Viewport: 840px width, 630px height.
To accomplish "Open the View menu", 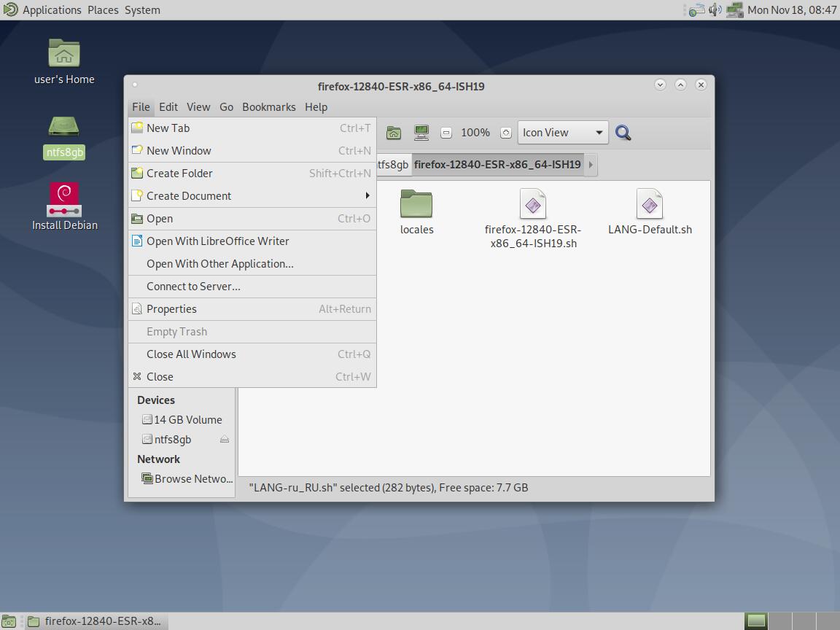I will tap(198, 107).
